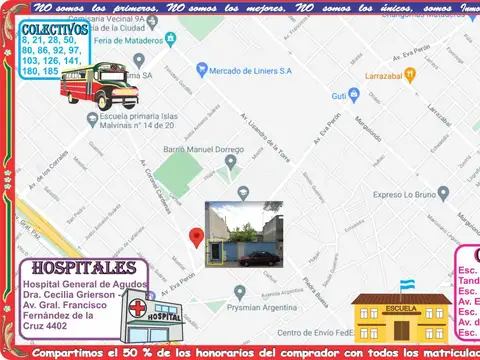Click the HOSPITALES heading
The height and width of the screenshot is (360, 480).
pos(84,268)
